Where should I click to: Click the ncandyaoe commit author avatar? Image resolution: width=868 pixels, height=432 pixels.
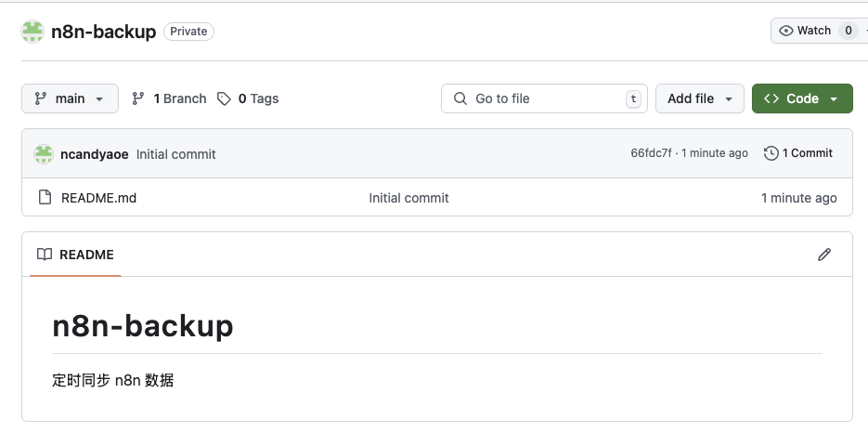(44, 154)
